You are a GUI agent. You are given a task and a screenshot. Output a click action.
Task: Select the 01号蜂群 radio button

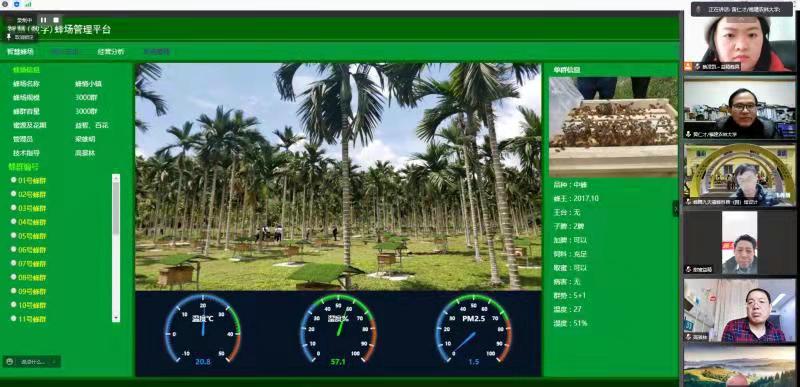click(13, 180)
